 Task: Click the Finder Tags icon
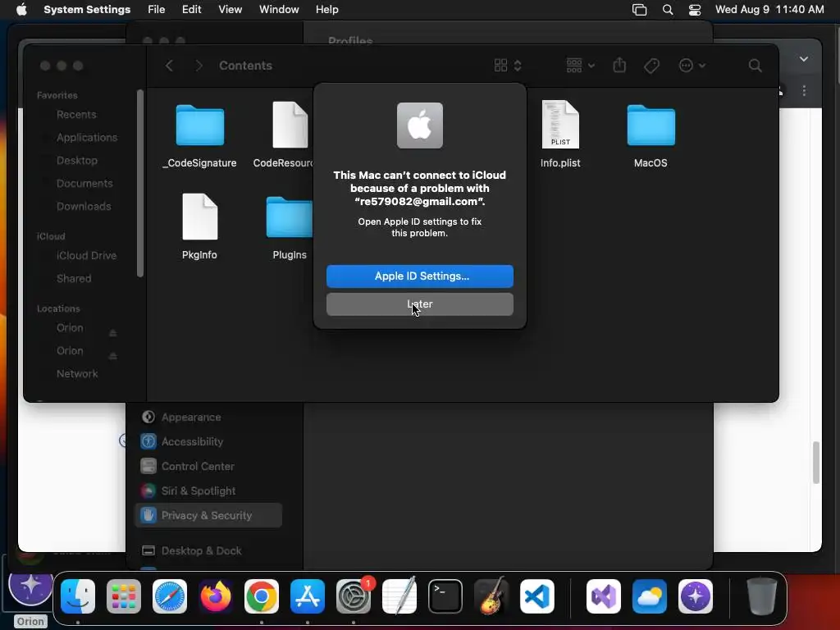coord(651,66)
